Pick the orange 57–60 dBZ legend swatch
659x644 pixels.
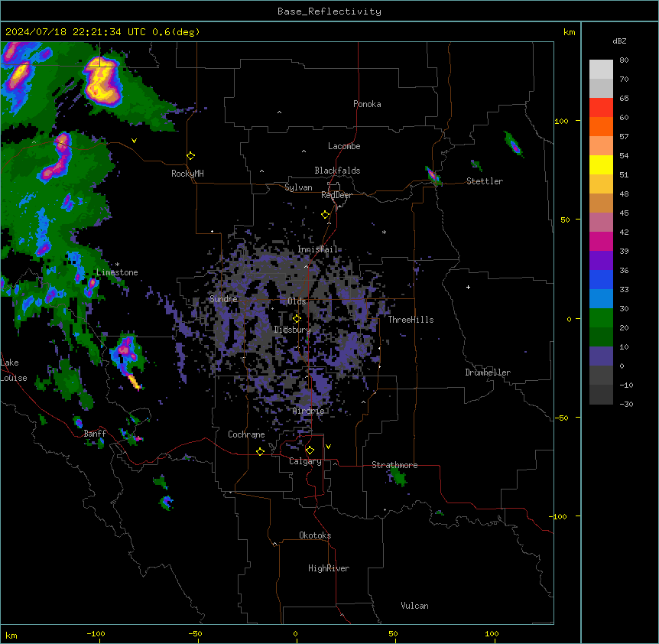click(x=601, y=126)
